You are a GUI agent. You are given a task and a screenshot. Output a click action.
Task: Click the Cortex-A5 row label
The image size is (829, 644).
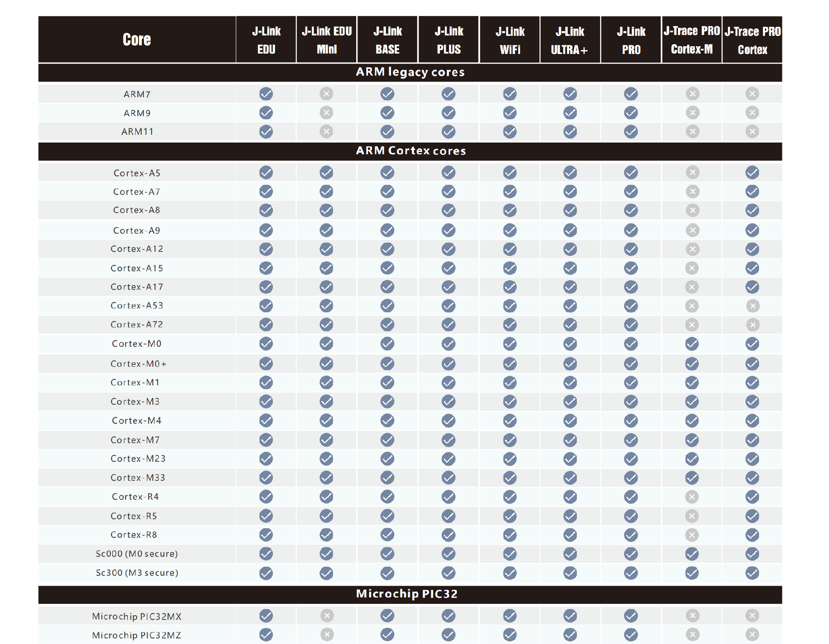coord(137,173)
